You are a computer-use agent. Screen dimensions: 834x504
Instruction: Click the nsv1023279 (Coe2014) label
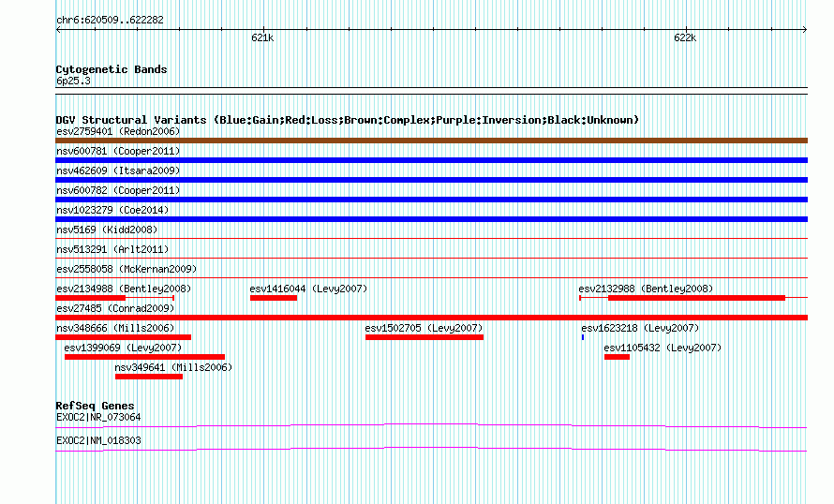112,210
